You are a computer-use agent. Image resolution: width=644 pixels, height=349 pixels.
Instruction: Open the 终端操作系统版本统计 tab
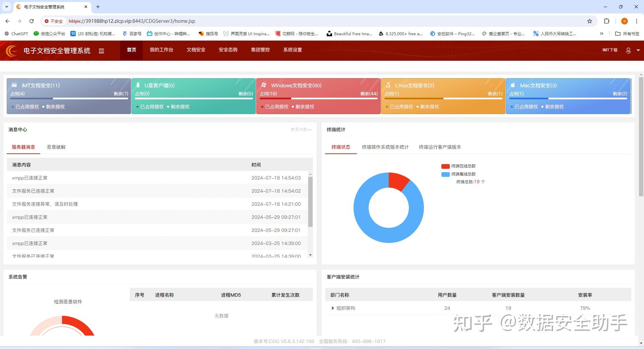pos(385,147)
